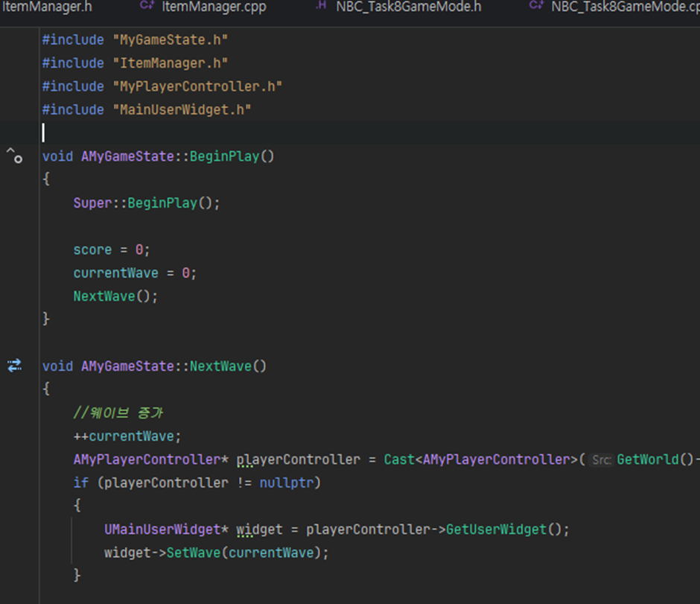Click the "ItemManager.h" include string
This screenshot has width=700, height=604.
coord(170,63)
